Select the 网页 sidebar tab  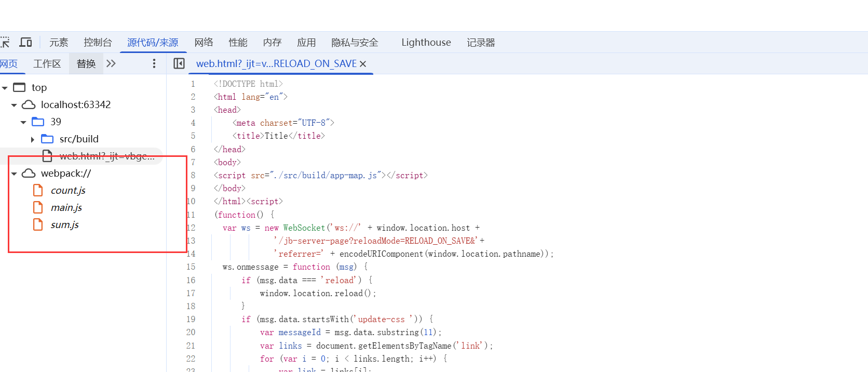(9, 63)
